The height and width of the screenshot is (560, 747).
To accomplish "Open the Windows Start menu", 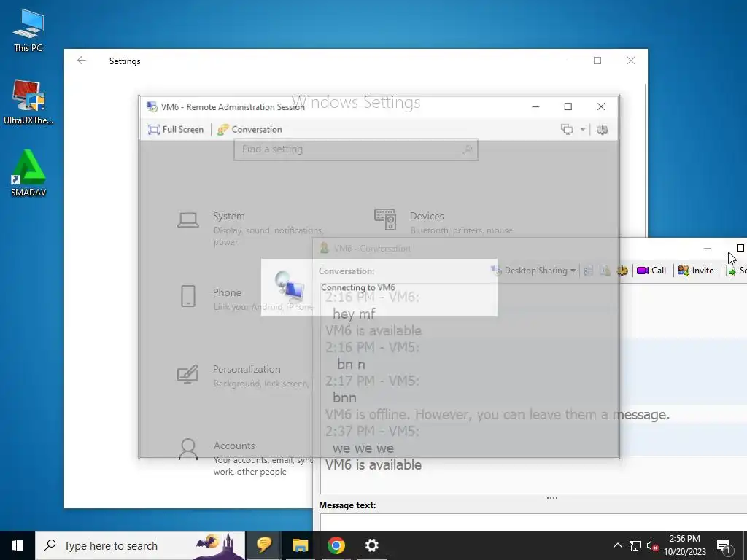I will tap(18, 545).
